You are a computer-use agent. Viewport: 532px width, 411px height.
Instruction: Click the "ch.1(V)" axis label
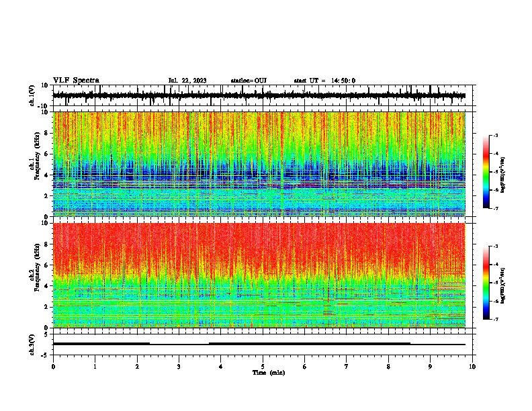click(x=32, y=95)
